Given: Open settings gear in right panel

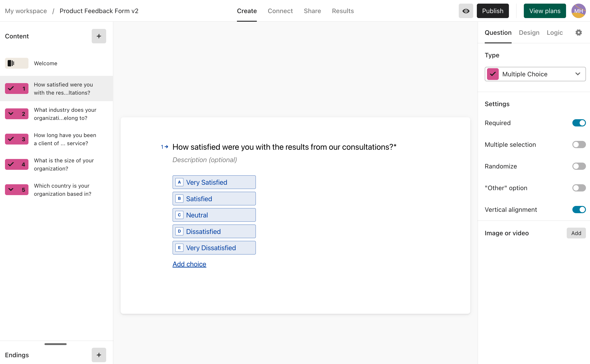Looking at the screenshot, I should tap(578, 33).
